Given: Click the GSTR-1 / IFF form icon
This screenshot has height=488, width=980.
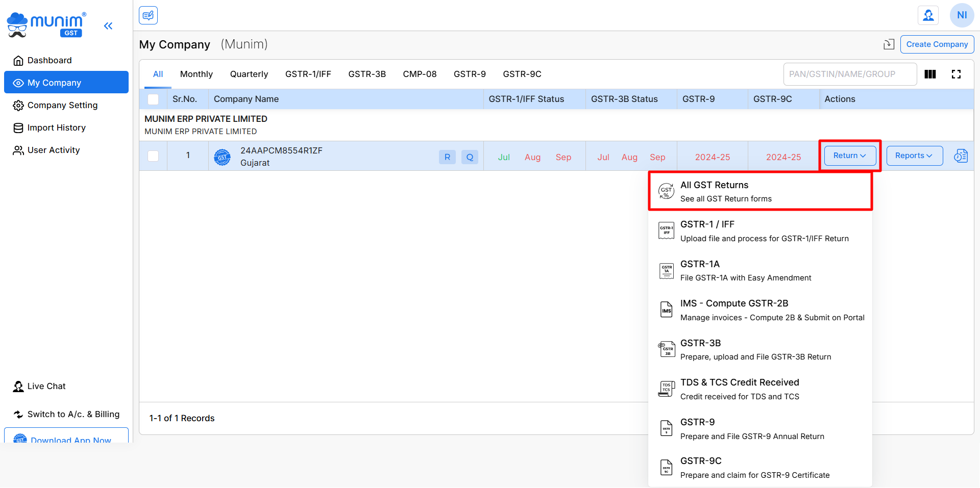Looking at the screenshot, I should click(666, 231).
